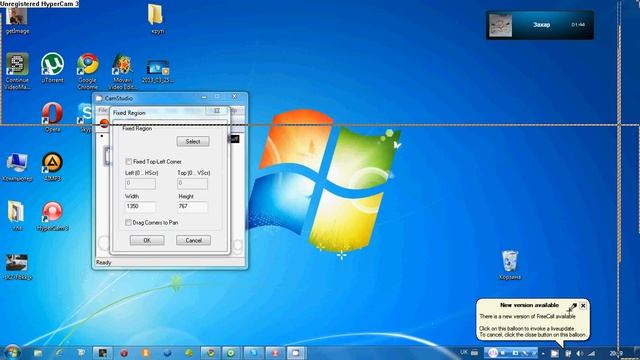Select the Компьютер desktop icon
This screenshot has height=360, width=640.
tap(17, 167)
